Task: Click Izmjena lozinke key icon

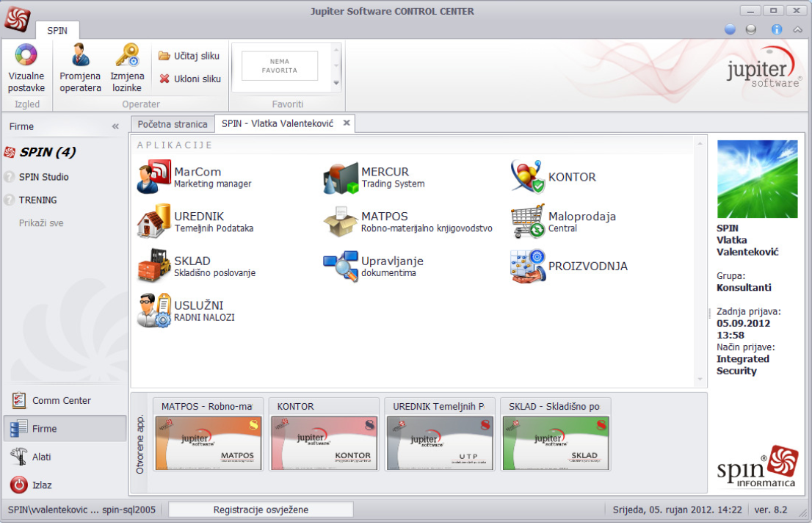Action: pos(127,56)
